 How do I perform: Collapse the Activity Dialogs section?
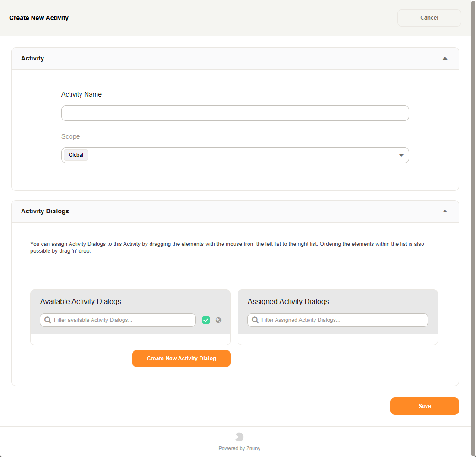[x=444, y=211]
